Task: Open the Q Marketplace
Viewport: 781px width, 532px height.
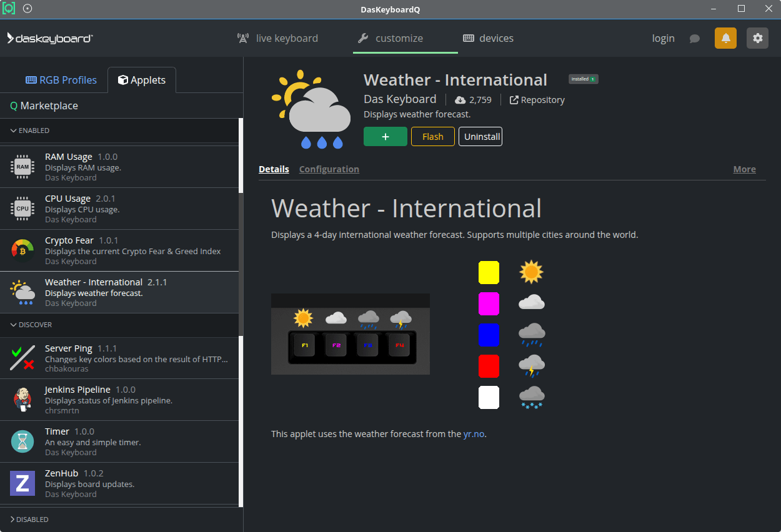Action: point(44,106)
